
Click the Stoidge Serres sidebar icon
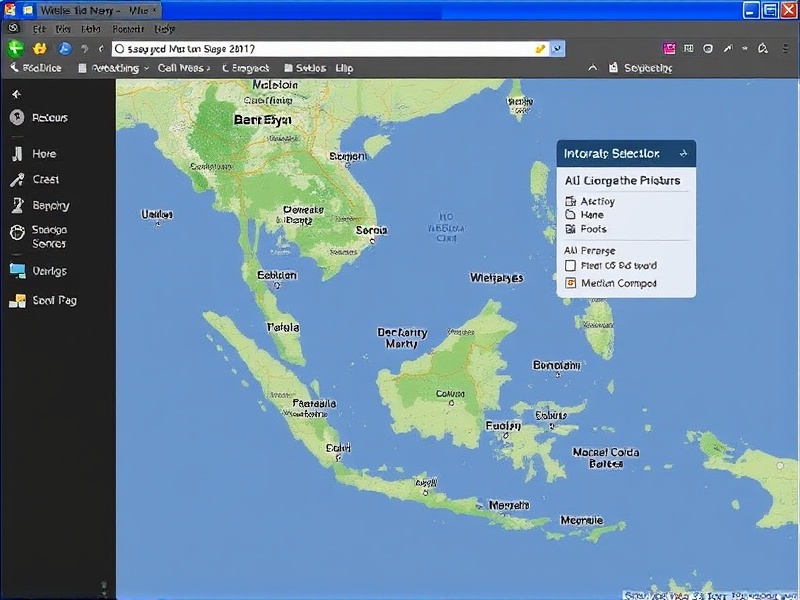coord(17,233)
